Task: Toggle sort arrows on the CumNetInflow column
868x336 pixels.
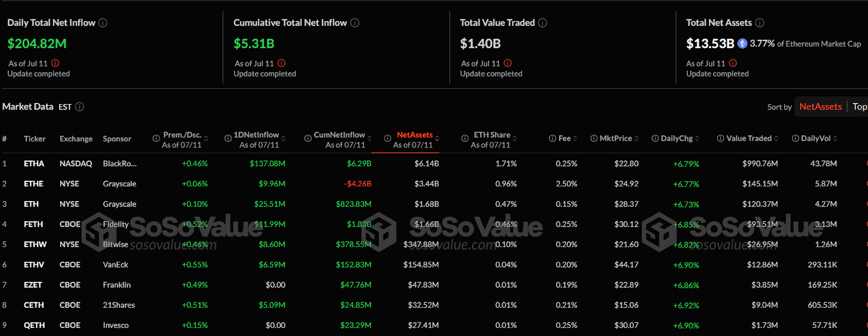Action: point(369,139)
